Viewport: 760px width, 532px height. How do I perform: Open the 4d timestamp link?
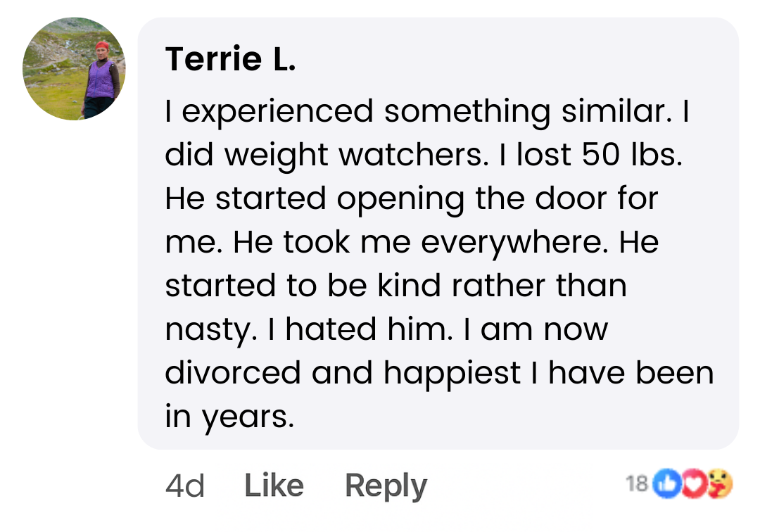(185, 486)
